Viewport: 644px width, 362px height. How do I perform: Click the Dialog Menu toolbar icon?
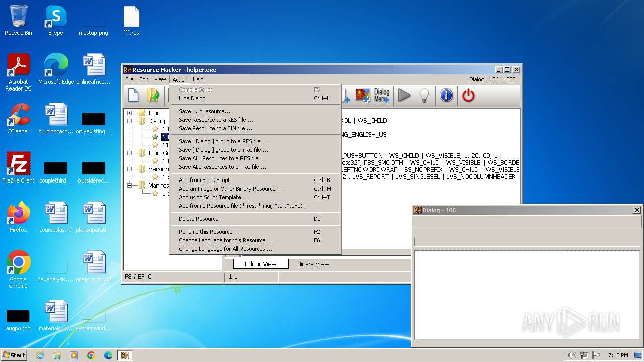[382, 95]
